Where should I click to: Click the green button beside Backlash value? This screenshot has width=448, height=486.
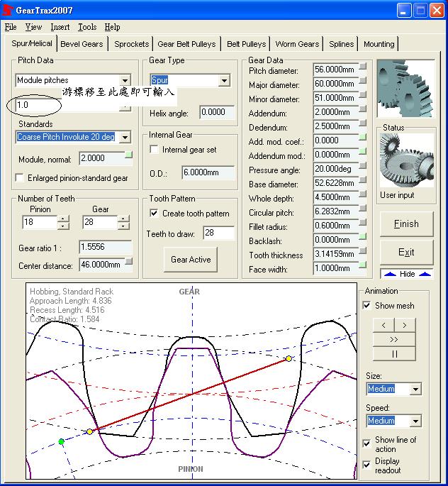point(362,236)
